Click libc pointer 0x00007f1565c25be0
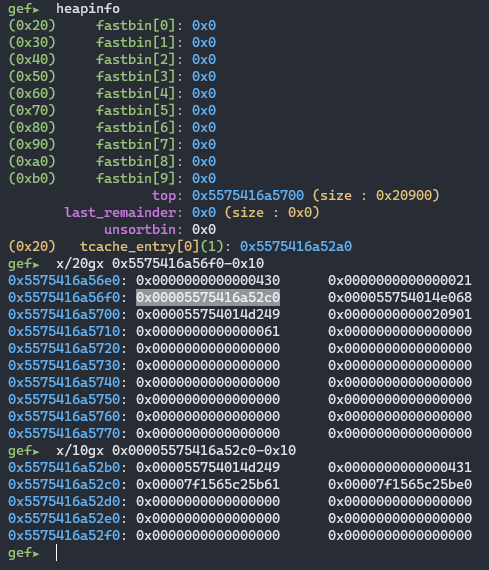Screen dimensions: 489x570 pos(400,484)
